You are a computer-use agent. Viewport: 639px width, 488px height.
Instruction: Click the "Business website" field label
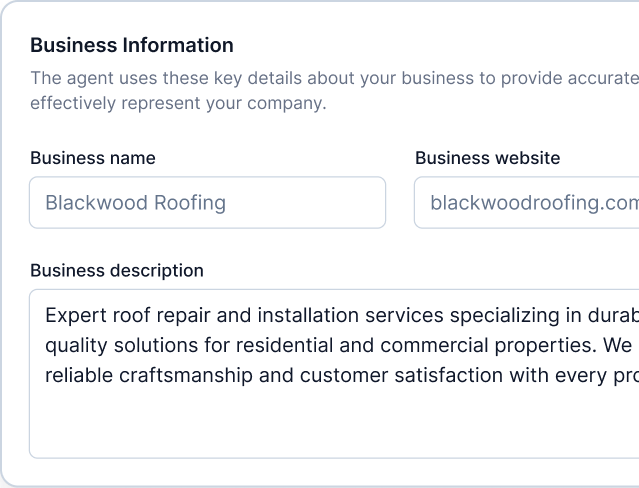pyautogui.click(x=487, y=158)
